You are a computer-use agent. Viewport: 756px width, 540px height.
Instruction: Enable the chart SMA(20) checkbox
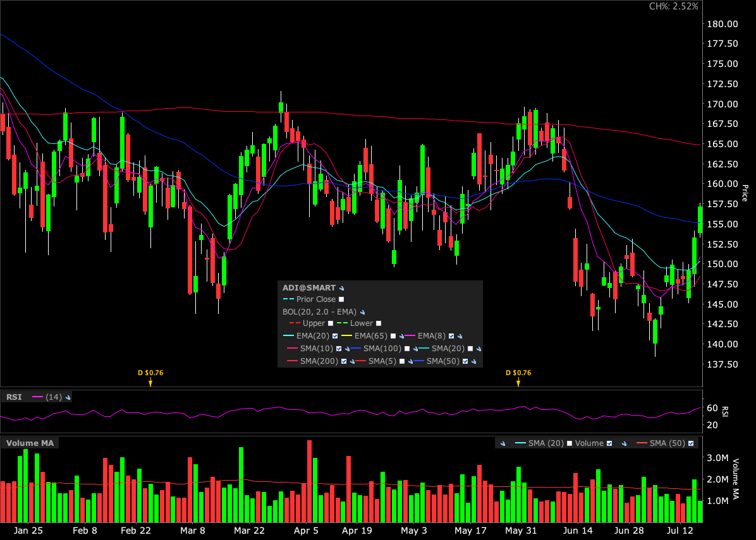point(470,349)
